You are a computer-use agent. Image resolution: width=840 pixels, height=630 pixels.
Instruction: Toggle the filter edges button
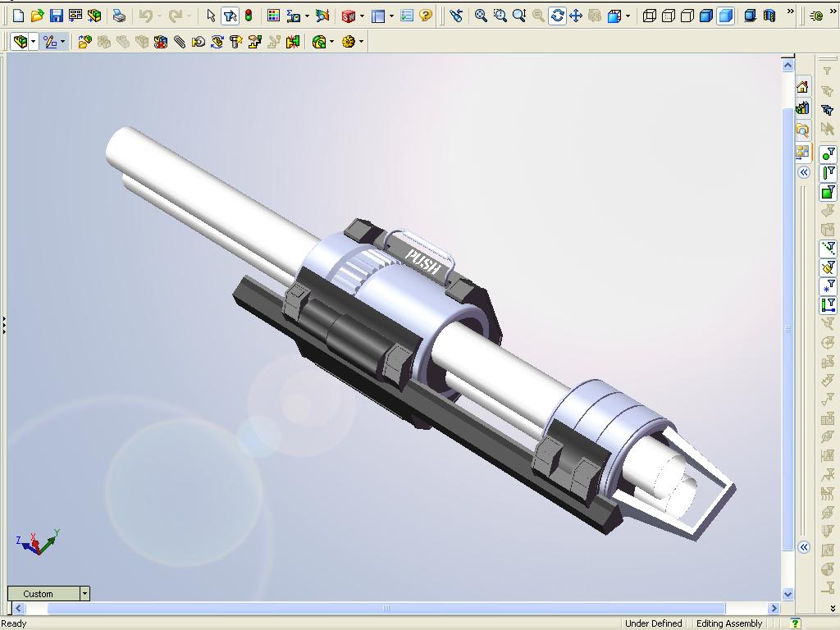(829, 173)
